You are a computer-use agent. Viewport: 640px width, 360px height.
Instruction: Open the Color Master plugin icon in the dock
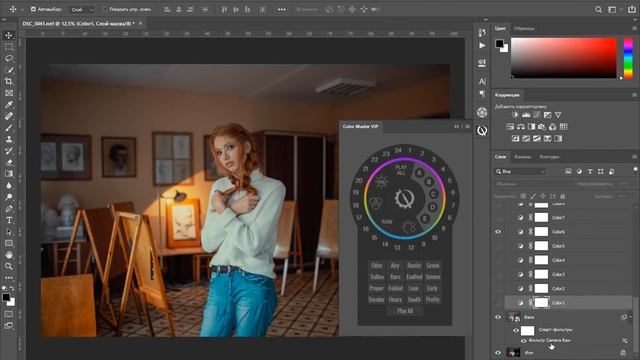point(482,131)
